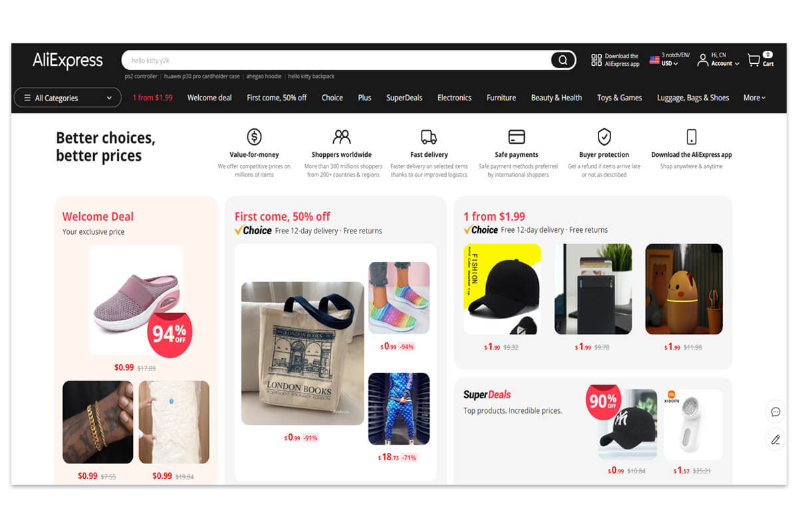Image resolution: width=798 pixels, height=532 pixels.
Task: Open the More navigation dropdown
Action: (754, 98)
